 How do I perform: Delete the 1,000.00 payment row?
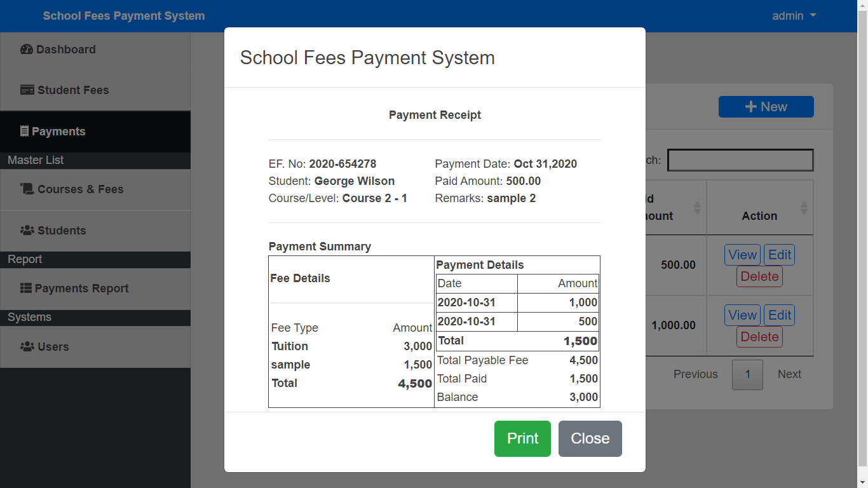tap(759, 337)
